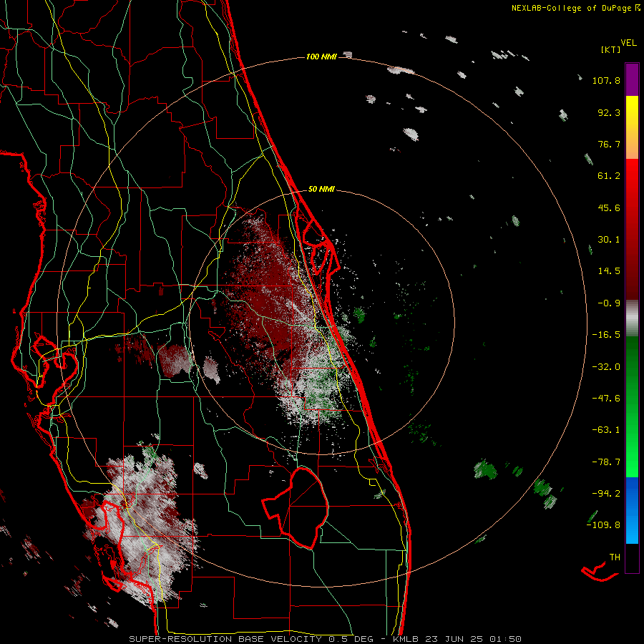Click the -47.6 scale value
The height and width of the screenshot is (644, 644).
tap(606, 399)
